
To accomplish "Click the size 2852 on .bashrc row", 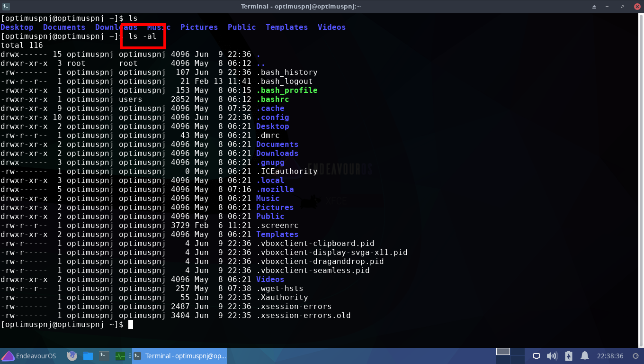I will click(180, 100).
